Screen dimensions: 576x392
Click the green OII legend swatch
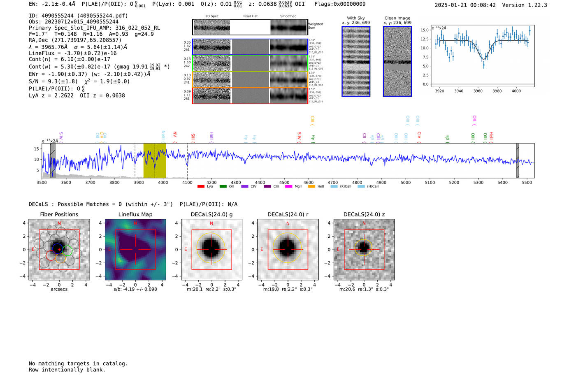[223, 187]
